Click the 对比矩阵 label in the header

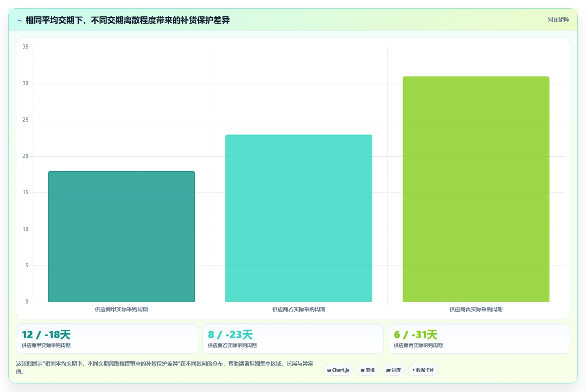[558, 20]
